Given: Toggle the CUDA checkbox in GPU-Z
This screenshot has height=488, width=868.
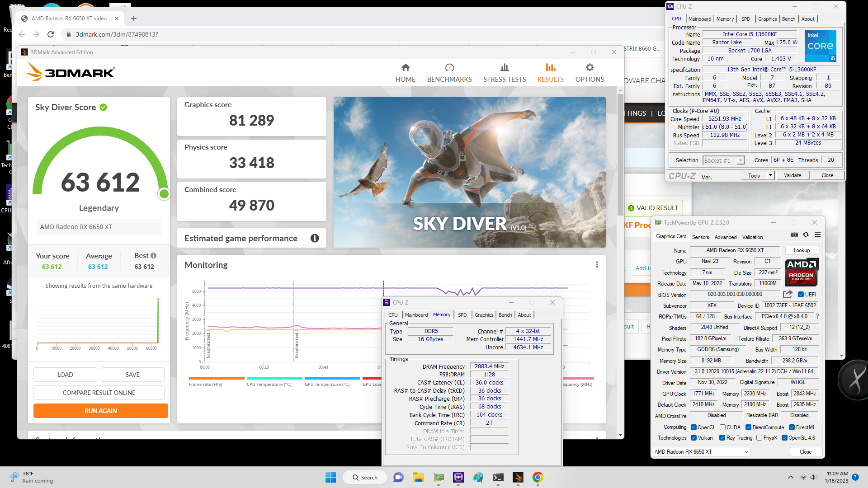Looking at the screenshot, I should tap(722, 427).
